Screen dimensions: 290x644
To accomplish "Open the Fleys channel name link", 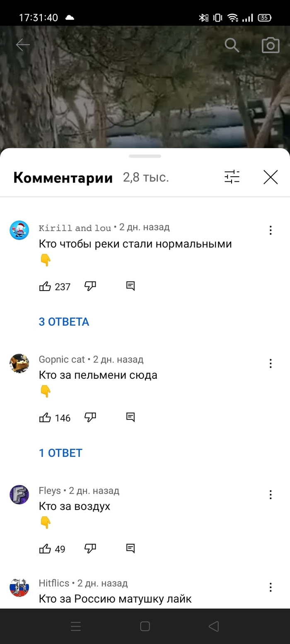I will tap(50, 491).
